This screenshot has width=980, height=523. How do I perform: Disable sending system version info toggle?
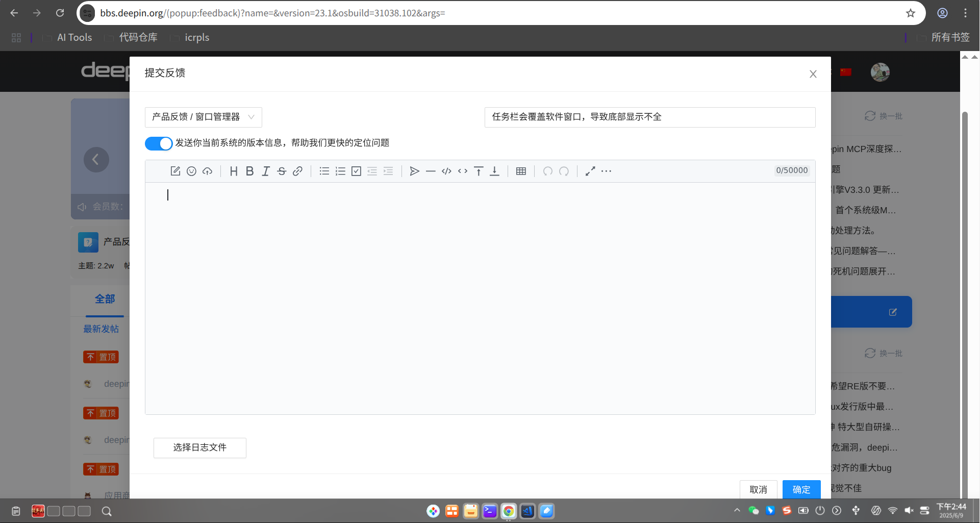click(x=159, y=143)
